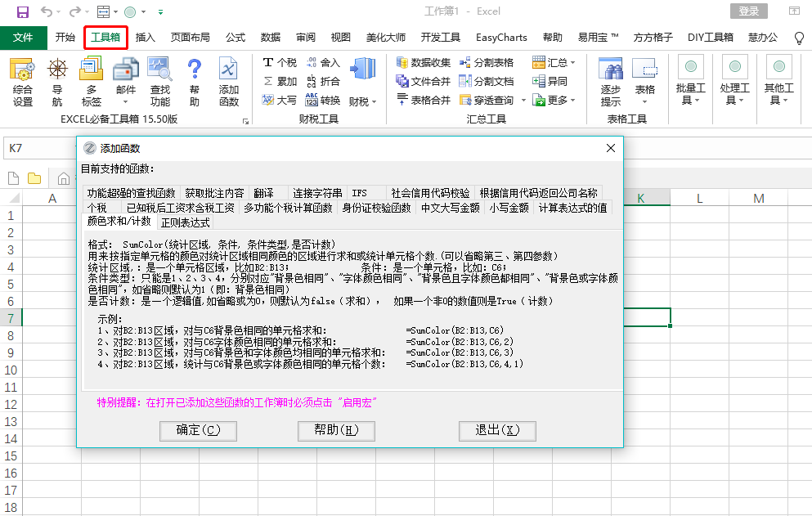Click 大写 uppercase amount tool
This screenshot has width=812, height=516.
click(x=280, y=100)
